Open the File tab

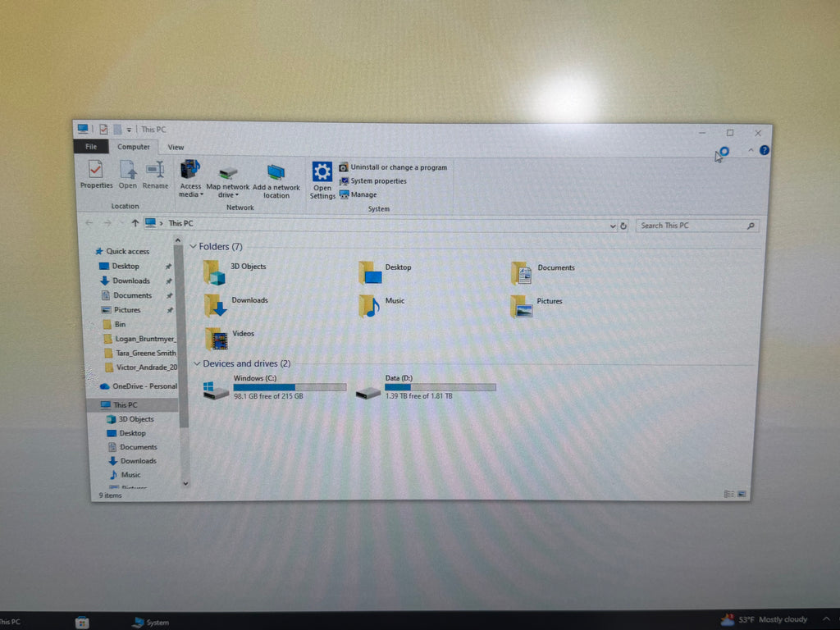(91, 146)
